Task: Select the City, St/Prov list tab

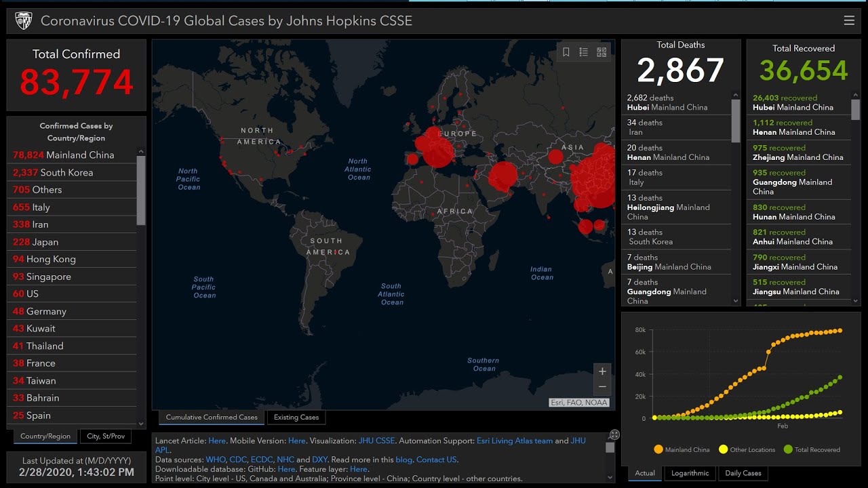Action: (x=106, y=436)
